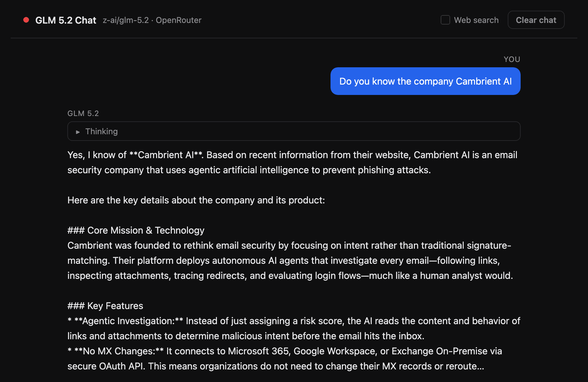
Task: Select the user message bubble about Cambrient AI
Action: [x=425, y=81]
